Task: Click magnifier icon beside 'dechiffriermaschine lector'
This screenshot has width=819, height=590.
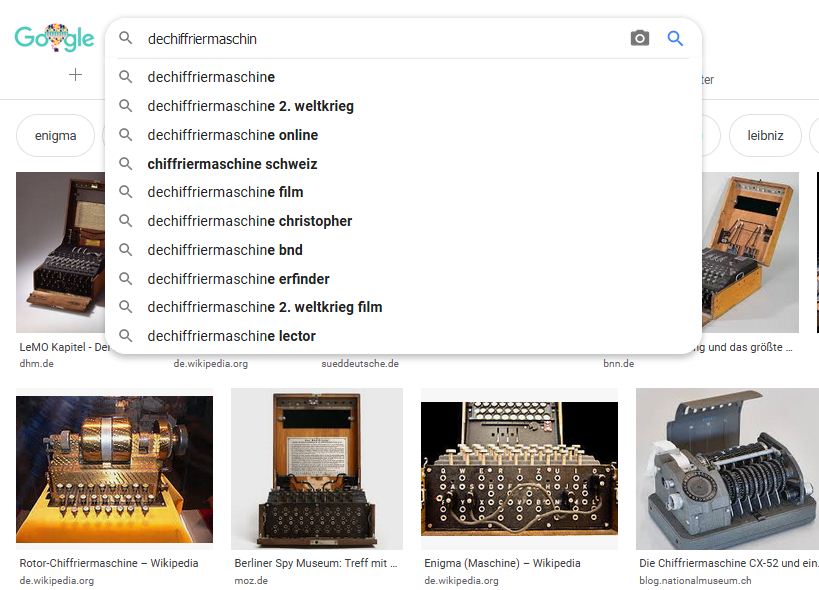Action: coord(125,335)
